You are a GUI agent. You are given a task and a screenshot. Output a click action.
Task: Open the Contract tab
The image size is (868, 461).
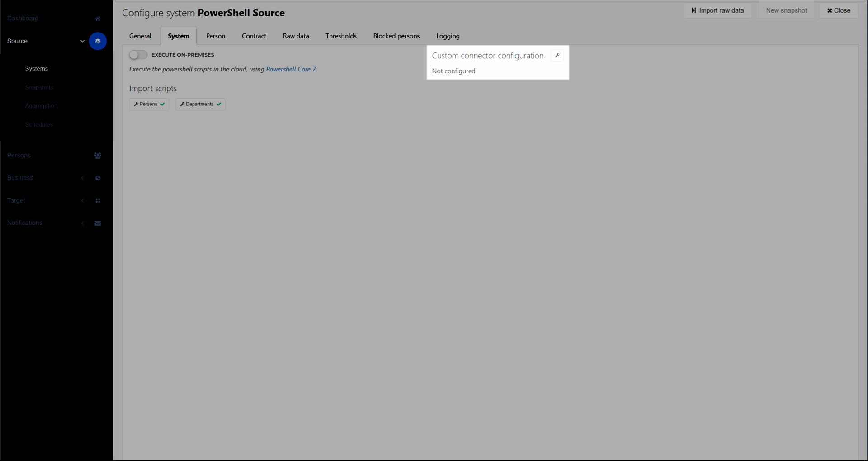coord(254,36)
